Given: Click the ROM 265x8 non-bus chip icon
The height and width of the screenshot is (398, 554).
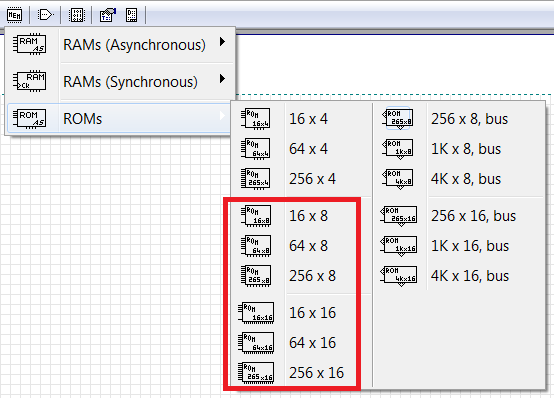Looking at the screenshot, I should click(x=256, y=276).
